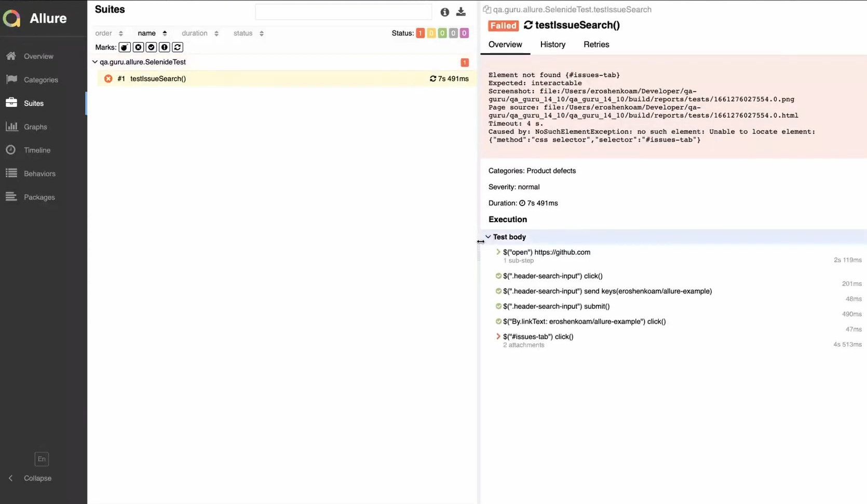Click the download report icon
Screen dimensions: 867x504
(460, 12)
